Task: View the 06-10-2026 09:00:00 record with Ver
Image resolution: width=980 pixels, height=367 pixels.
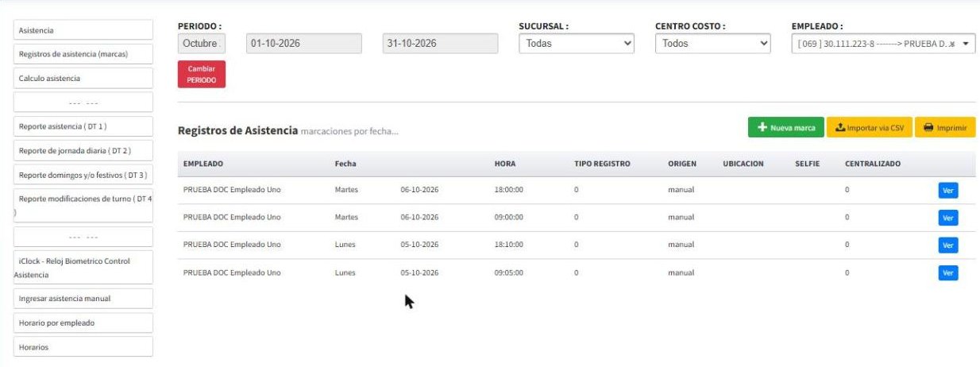Action: point(948,218)
